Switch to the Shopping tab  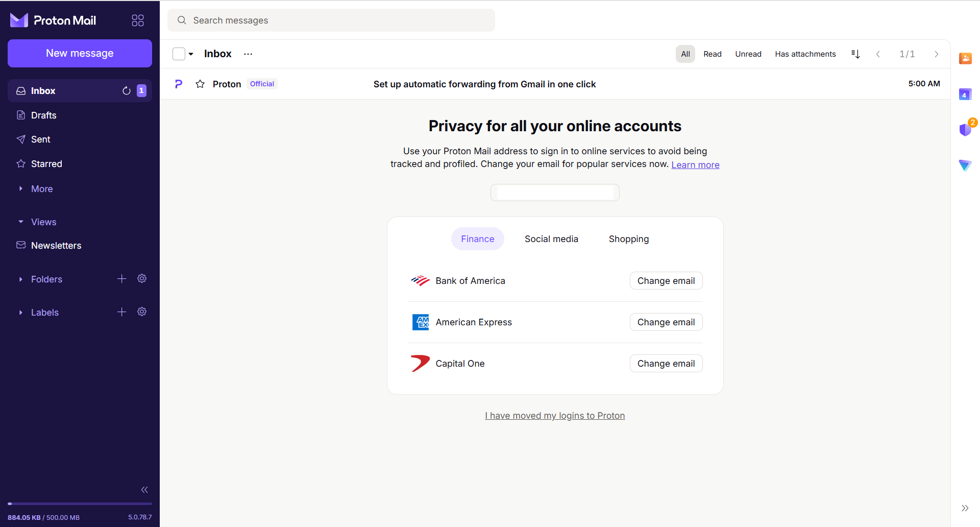(629, 239)
